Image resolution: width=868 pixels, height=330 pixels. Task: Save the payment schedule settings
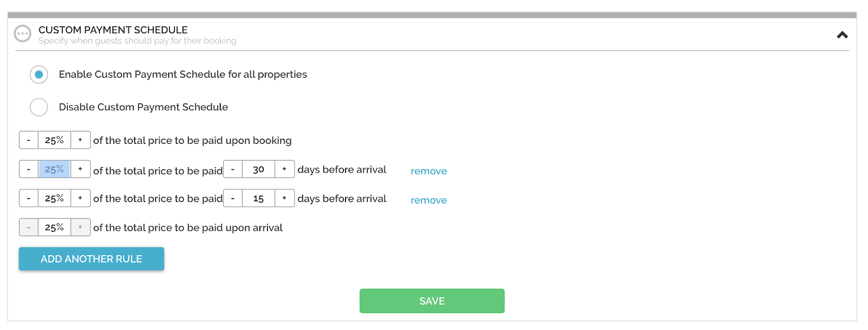pos(432,301)
